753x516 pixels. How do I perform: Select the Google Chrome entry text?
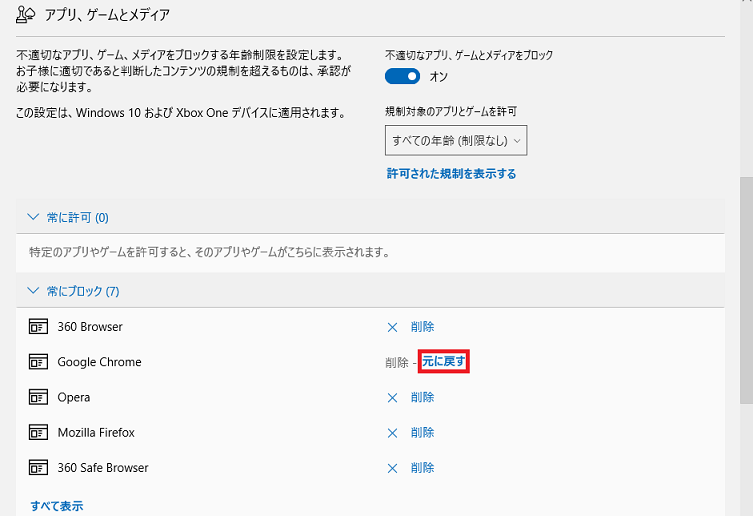pyautogui.click(x=99, y=362)
